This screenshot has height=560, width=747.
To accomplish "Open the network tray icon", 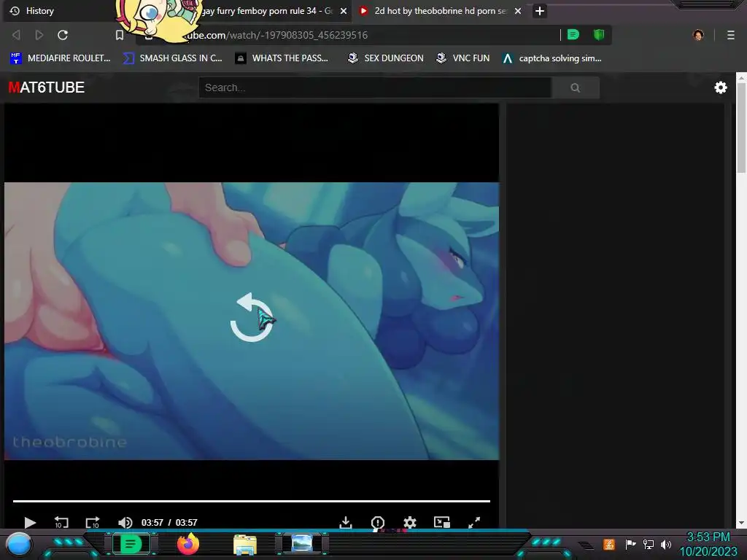I will (649, 544).
